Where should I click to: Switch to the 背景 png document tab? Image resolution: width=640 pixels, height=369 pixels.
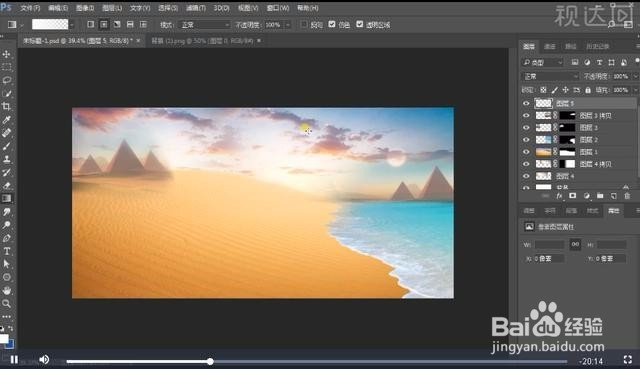[x=202, y=41]
